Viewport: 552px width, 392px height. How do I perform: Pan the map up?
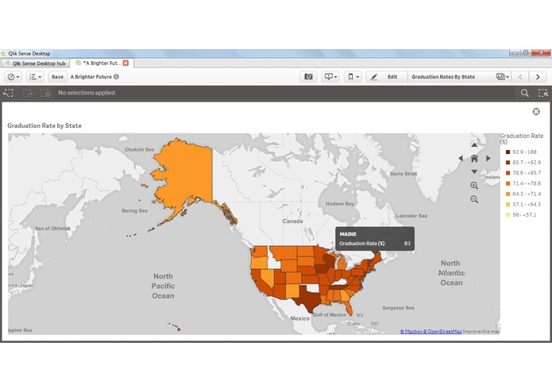[x=474, y=145]
